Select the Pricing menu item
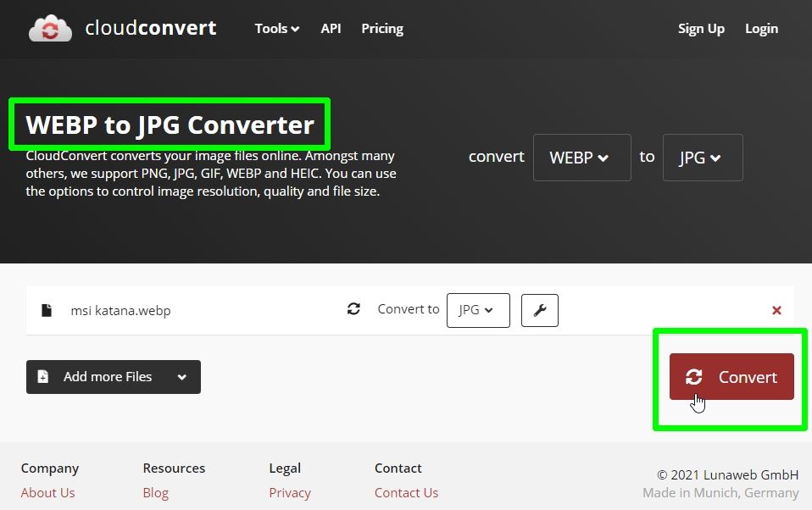 [382, 28]
